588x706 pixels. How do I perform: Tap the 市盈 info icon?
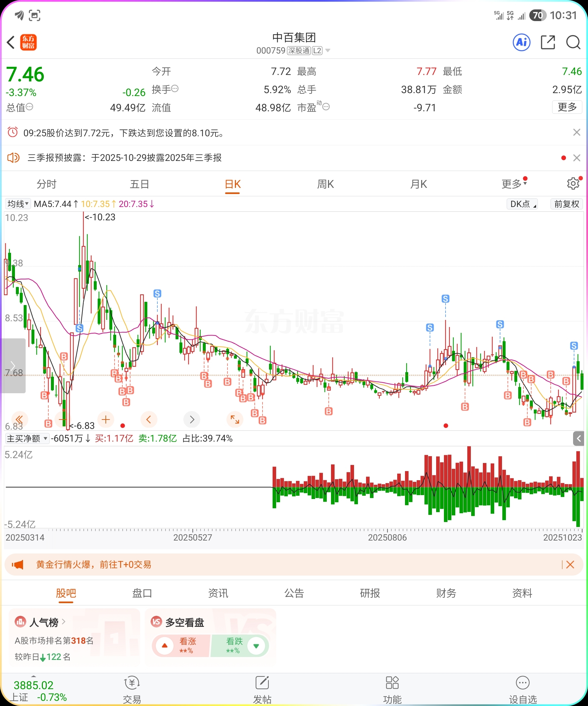[326, 106]
